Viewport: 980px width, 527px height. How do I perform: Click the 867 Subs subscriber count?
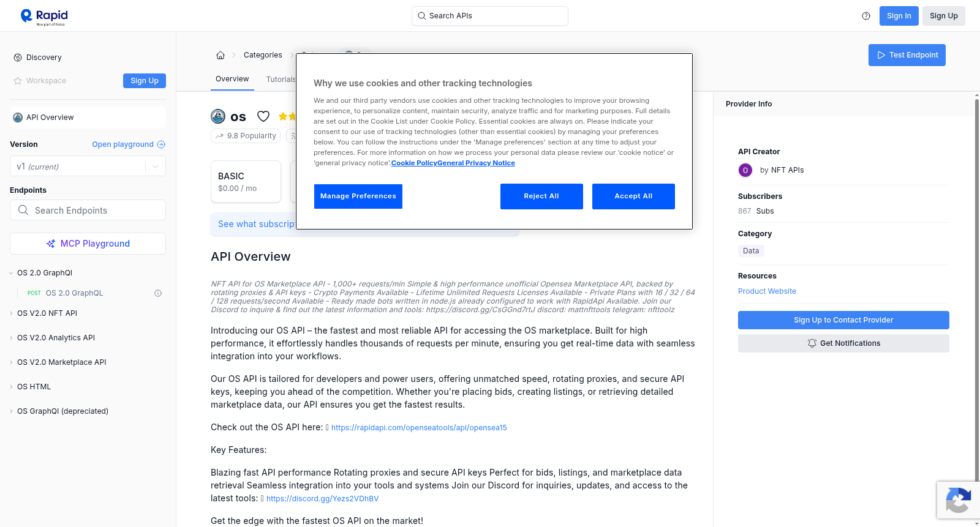[756, 211]
